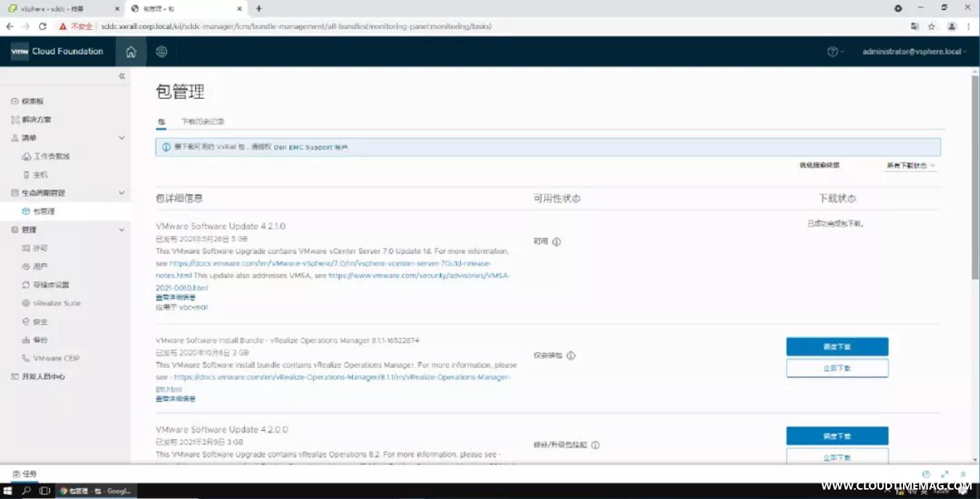Viewport: 980px width, 499px height.
Task: Click the 不安全 security warning icon
Action: click(x=63, y=26)
